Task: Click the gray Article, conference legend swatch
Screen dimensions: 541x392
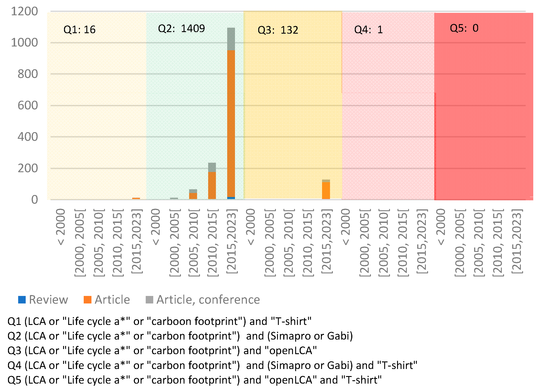Action: click(149, 300)
